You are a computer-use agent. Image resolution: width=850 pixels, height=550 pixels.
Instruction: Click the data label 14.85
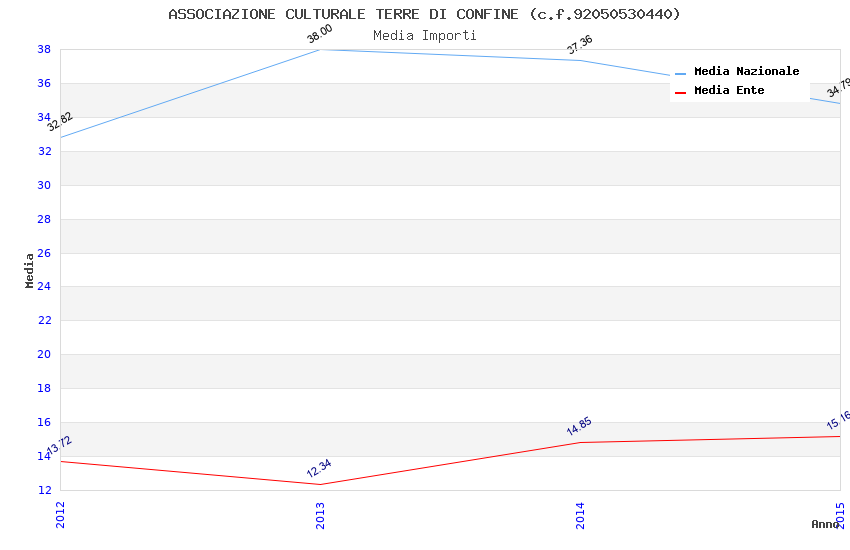tap(579, 426)
